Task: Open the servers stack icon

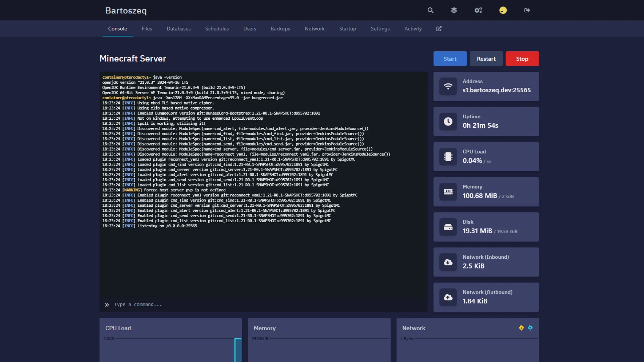Action: click(x=454, y=10)
